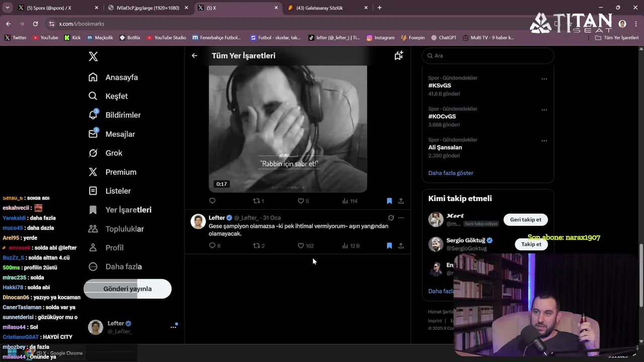Like tweet with 162 likes
The width and height of the screenshot is (644, 362).
point(305,246)
